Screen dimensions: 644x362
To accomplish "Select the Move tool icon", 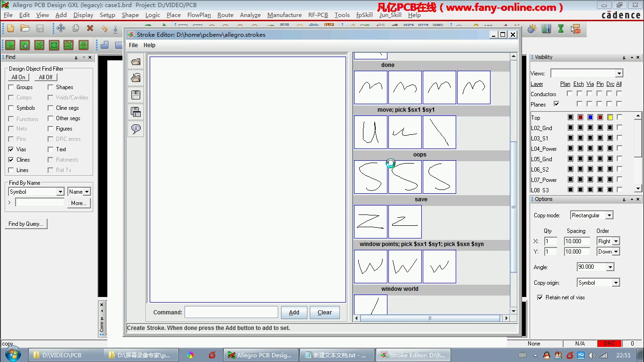I will pyautogui.click(x=61, y=28).
